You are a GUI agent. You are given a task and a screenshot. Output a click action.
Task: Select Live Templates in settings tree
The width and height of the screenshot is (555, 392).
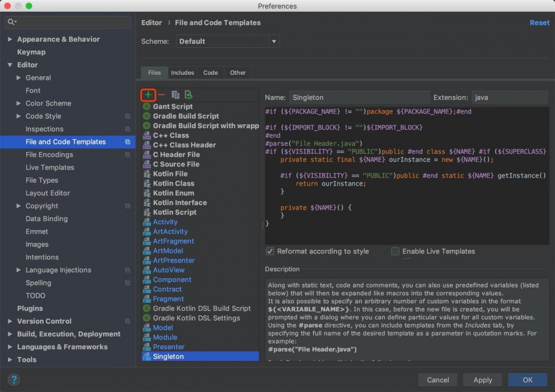49,167
